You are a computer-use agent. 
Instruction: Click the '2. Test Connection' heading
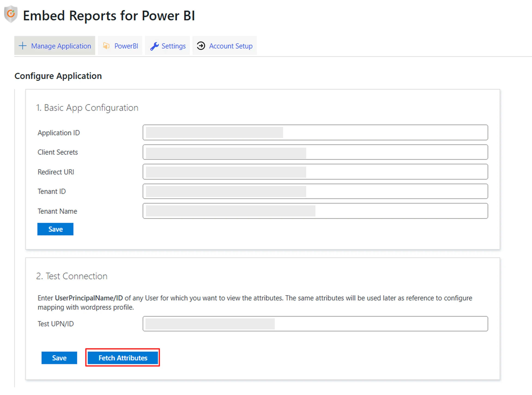72,276
